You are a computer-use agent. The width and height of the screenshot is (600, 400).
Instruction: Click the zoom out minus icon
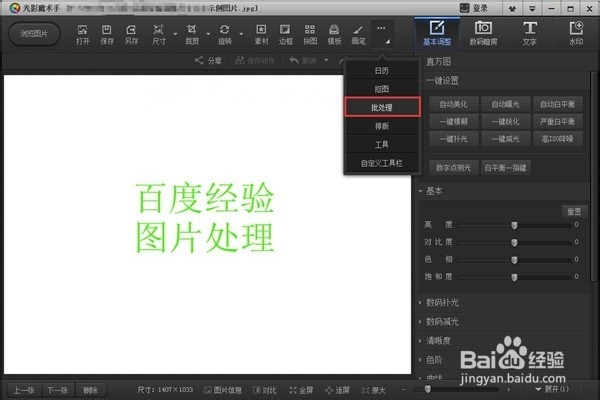click(403, 390)
